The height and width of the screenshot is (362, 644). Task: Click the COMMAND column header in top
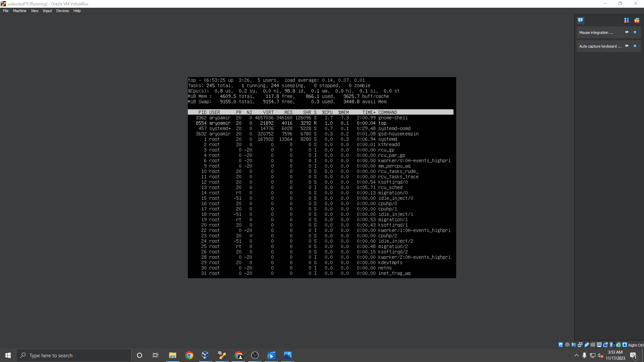pos(388,112)
